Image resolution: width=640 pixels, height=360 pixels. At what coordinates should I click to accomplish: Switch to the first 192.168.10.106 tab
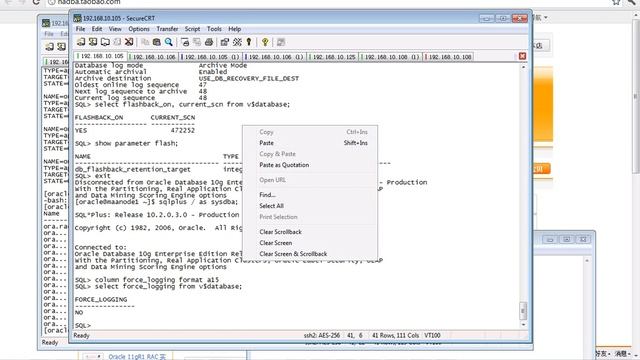pyautogui.click(x=153, y=57)
